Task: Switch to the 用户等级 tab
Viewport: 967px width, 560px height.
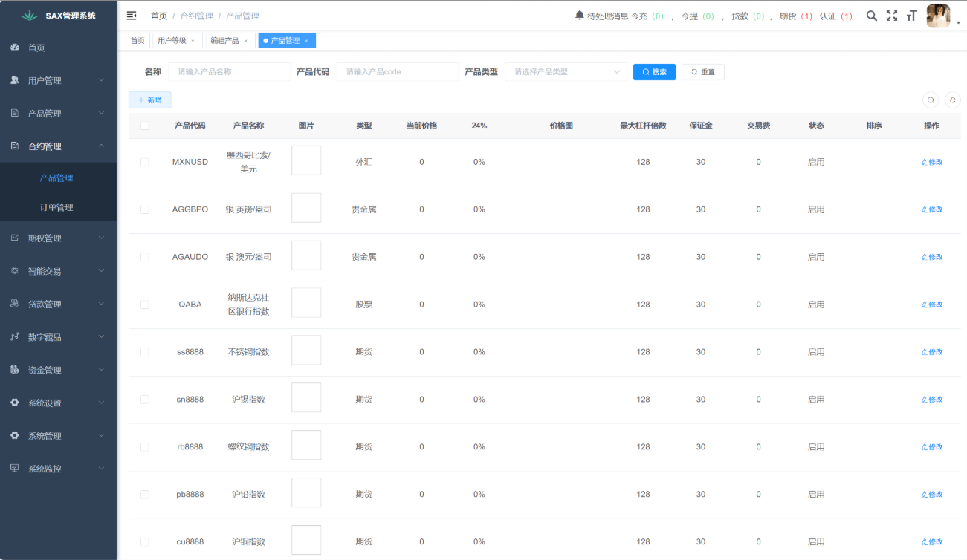Action: (172, 41)
